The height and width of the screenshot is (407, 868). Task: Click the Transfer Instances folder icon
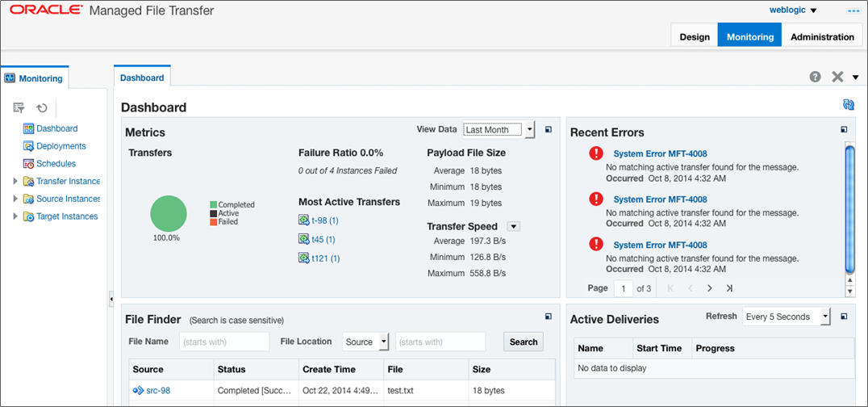(28, 182)
